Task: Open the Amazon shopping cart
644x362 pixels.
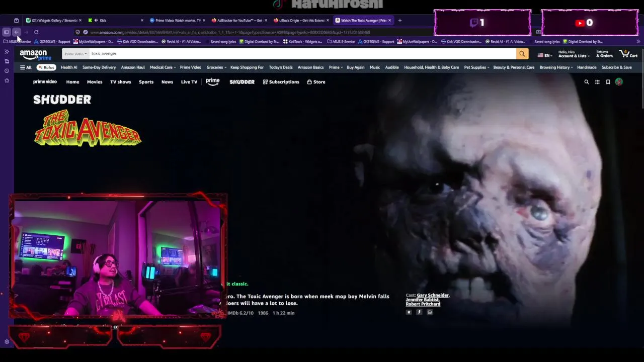Action: 628,54
